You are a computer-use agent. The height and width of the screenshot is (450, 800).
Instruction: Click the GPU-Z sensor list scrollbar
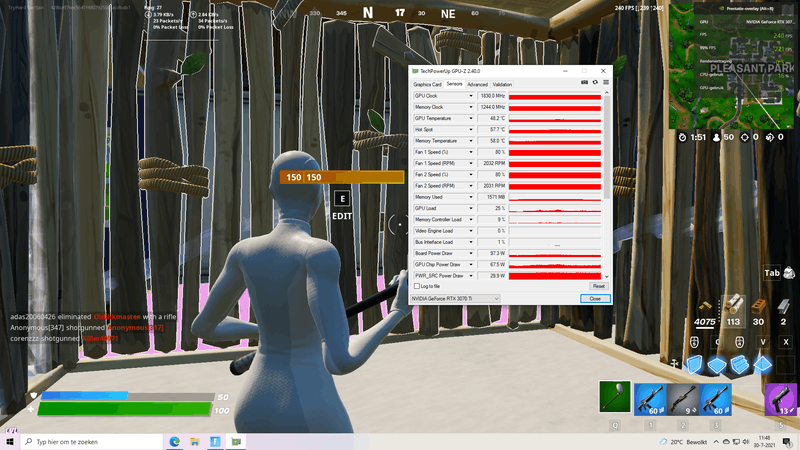(x=607, y=148)
